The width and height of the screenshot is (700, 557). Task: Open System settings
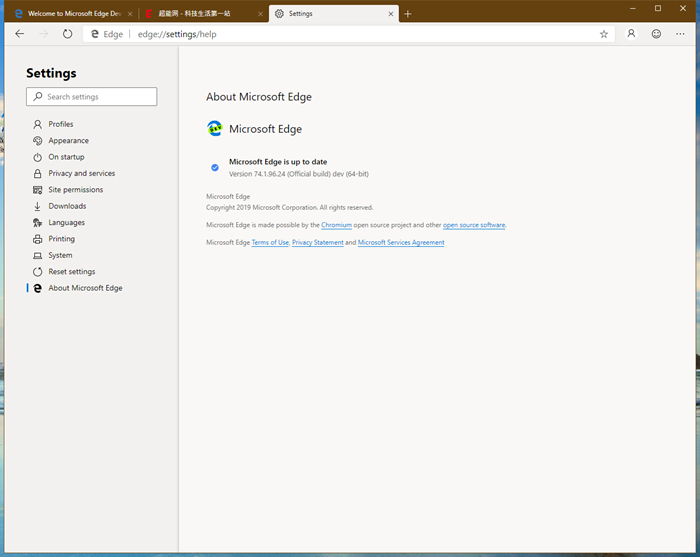[x=60, y=255]
